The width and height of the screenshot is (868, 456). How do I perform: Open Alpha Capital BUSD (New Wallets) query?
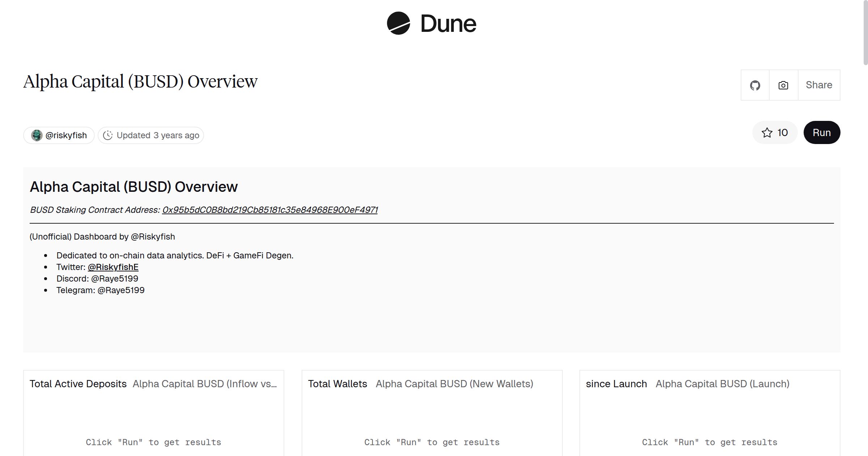click(454, 384)
